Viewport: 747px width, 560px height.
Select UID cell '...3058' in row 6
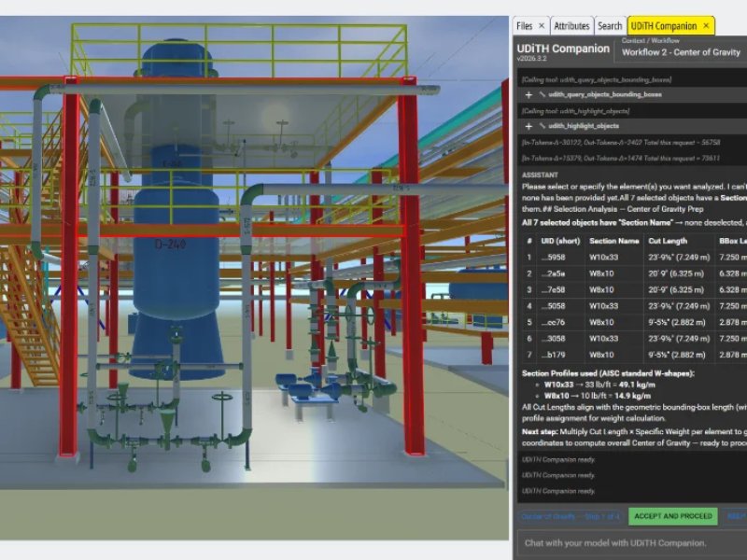pyautogui.click(x=554, y=339)
